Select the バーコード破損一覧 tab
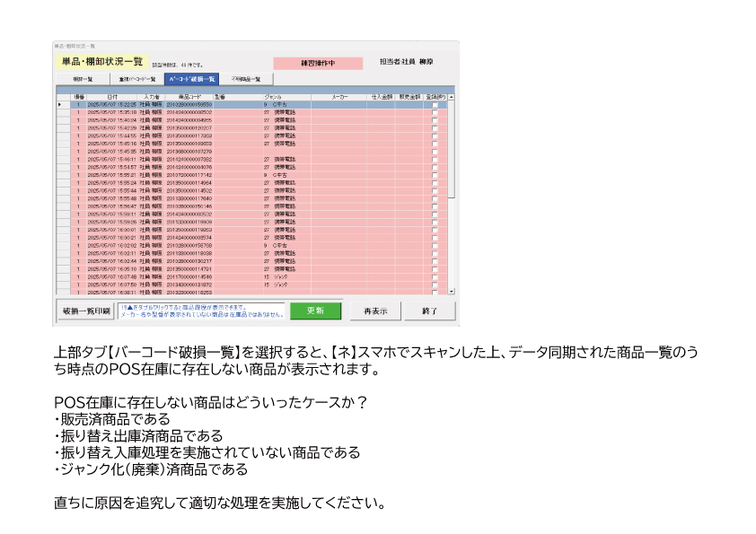 (191, 80)
